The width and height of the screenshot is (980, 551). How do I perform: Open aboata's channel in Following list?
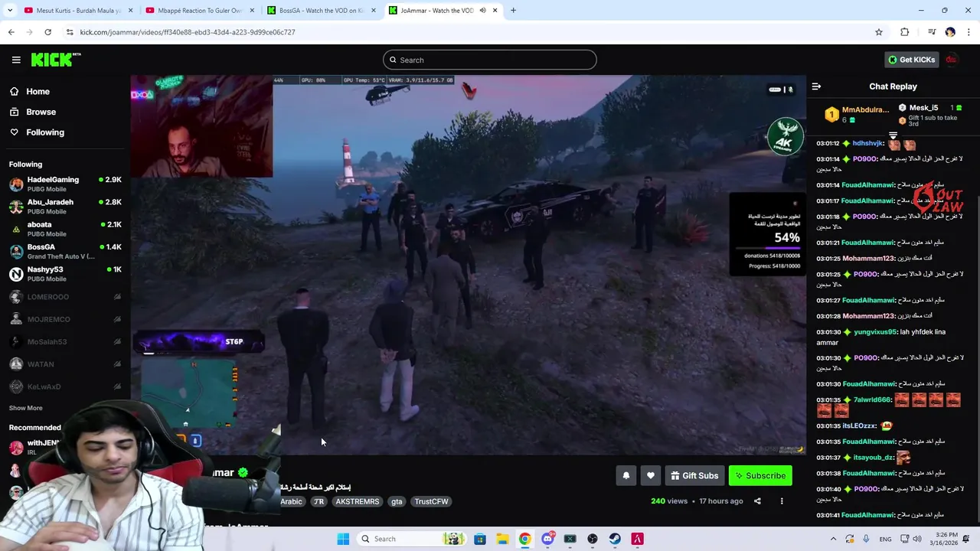point(65,228)
